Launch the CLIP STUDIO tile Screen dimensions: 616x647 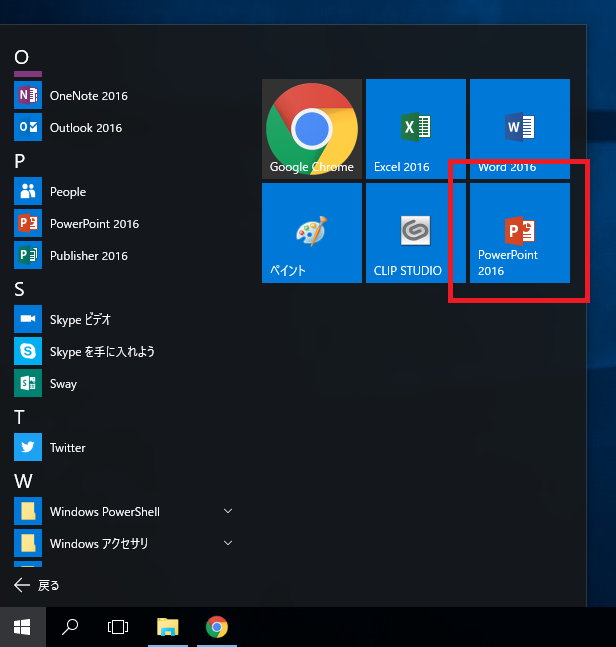coord(415,233)
